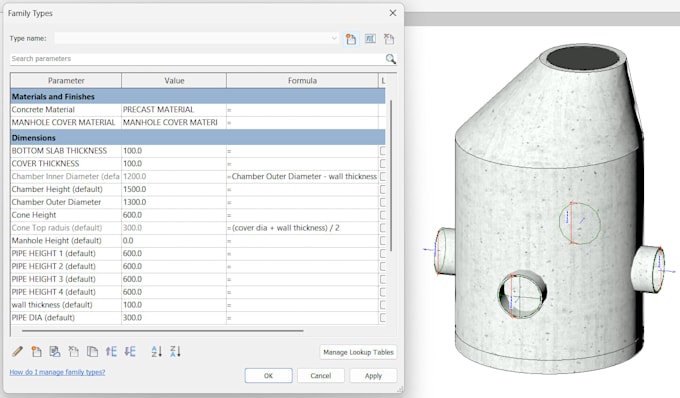Toggle lock for PIPE HEIGHT 3
This screenshot has width=680, height=398.
382,279
